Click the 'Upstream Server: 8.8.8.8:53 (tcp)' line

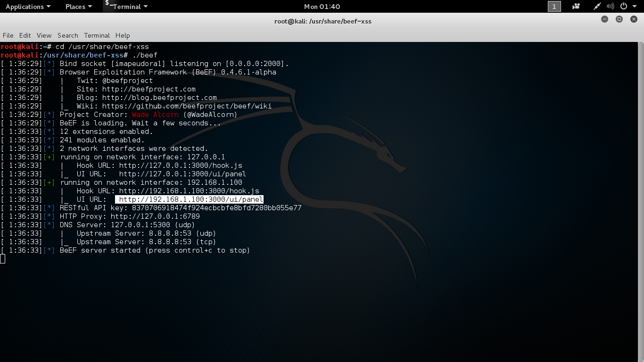(147, 242)
